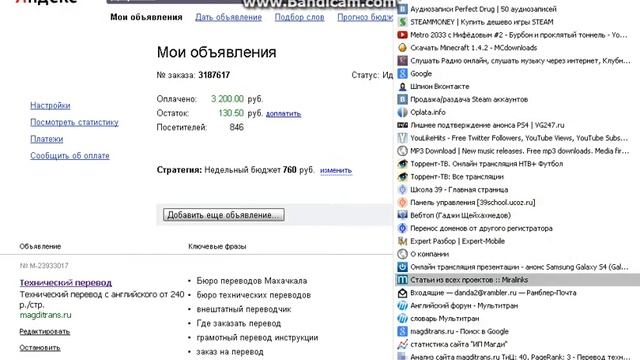The height and width of the screenshot is (360, 640).
Task: Click the доплатить link next to balance
Action: [x=283, y=114]
